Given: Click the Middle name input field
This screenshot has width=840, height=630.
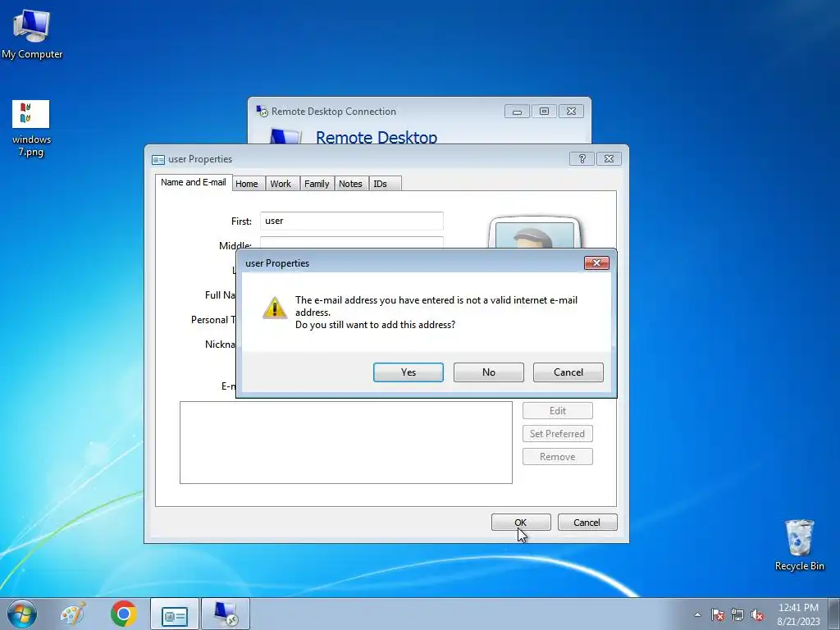Looking at the screenshot, I should click(351, 242).
